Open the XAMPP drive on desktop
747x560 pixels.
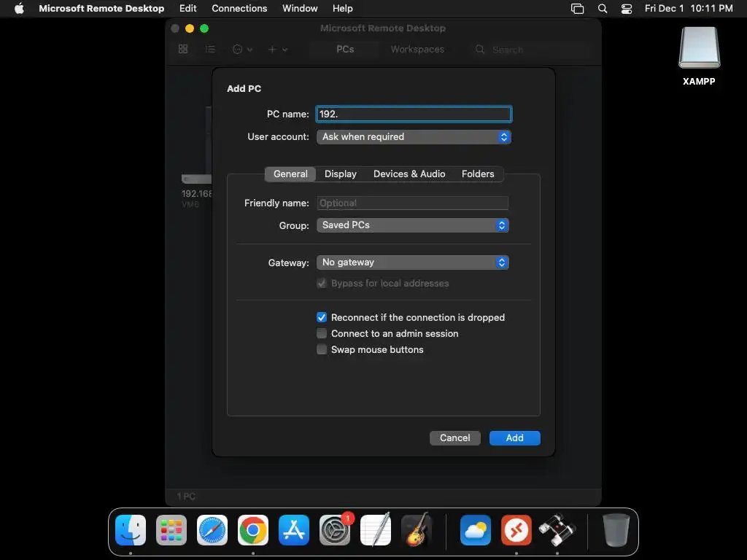[699, 56]
